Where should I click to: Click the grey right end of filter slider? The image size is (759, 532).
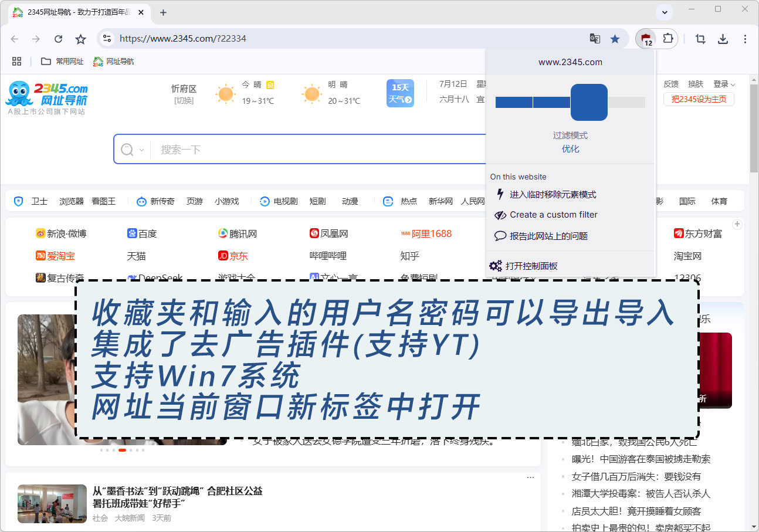tap(626, 103)
